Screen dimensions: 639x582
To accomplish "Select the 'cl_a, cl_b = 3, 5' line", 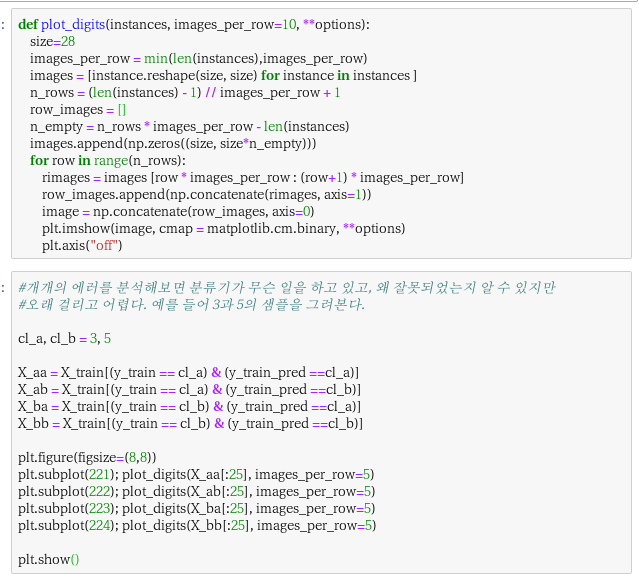I will 64,339.
